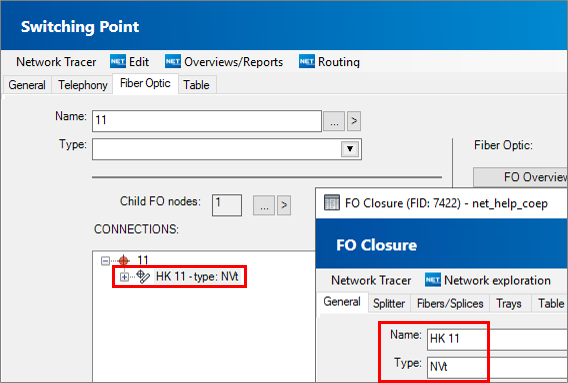Viewport: 568px width, 383px height.
Task: Click the Switching Point Name field containing 11
Action: [207, 121]
